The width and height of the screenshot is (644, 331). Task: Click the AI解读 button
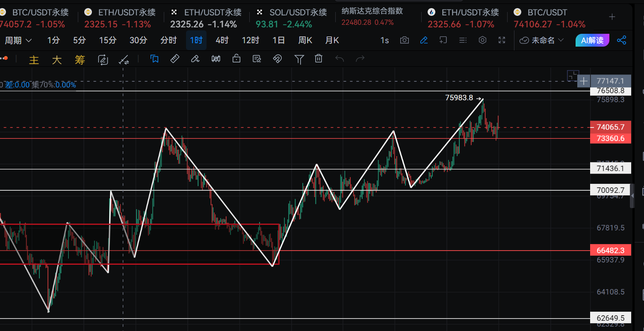click(x=592, y=40)
